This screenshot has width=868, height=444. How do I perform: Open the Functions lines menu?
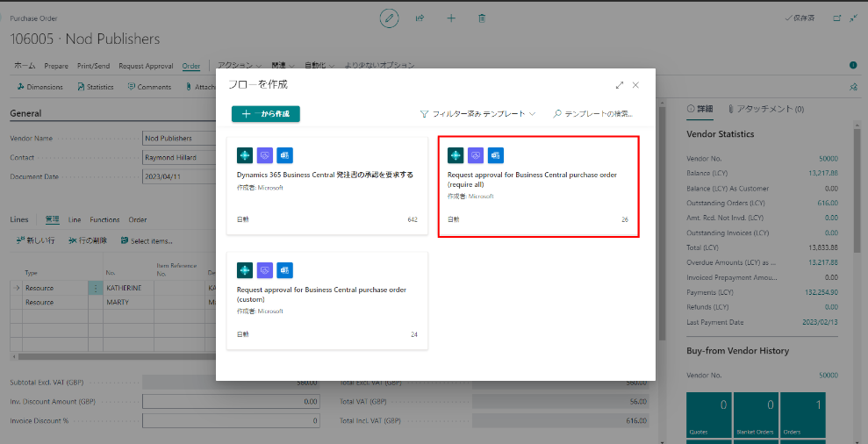(x=104, y=219)
